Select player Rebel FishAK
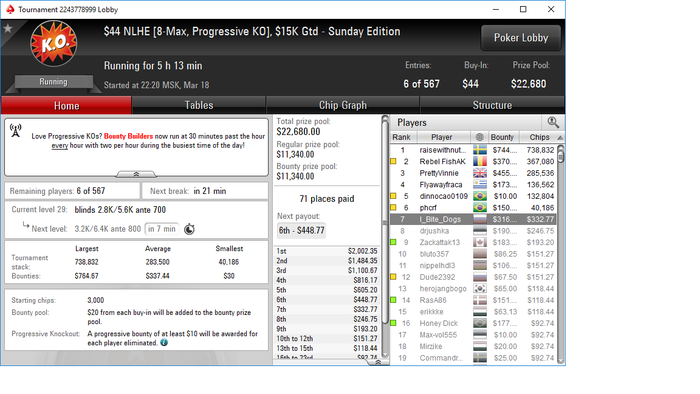 pyautogui.click(x=473, y=162)
